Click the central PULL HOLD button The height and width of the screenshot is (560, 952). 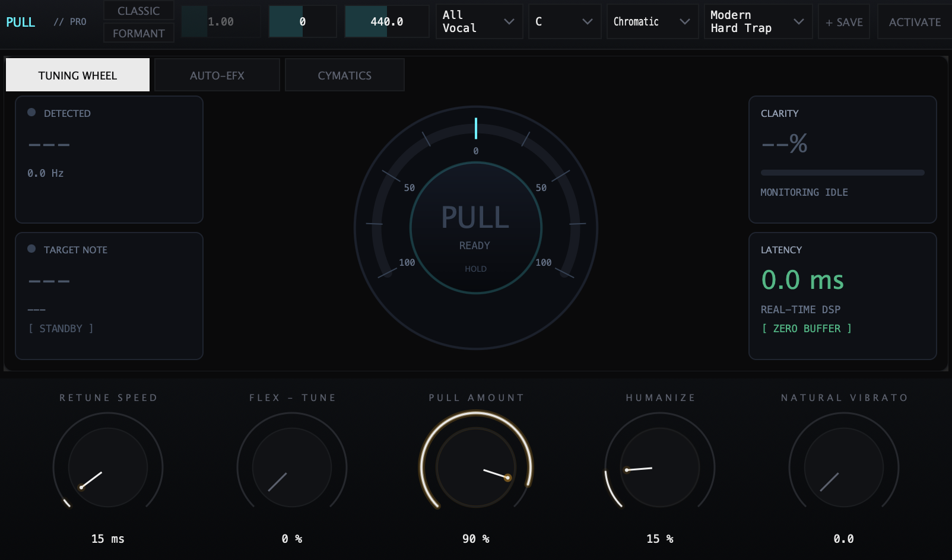click(x=476, y=228)
